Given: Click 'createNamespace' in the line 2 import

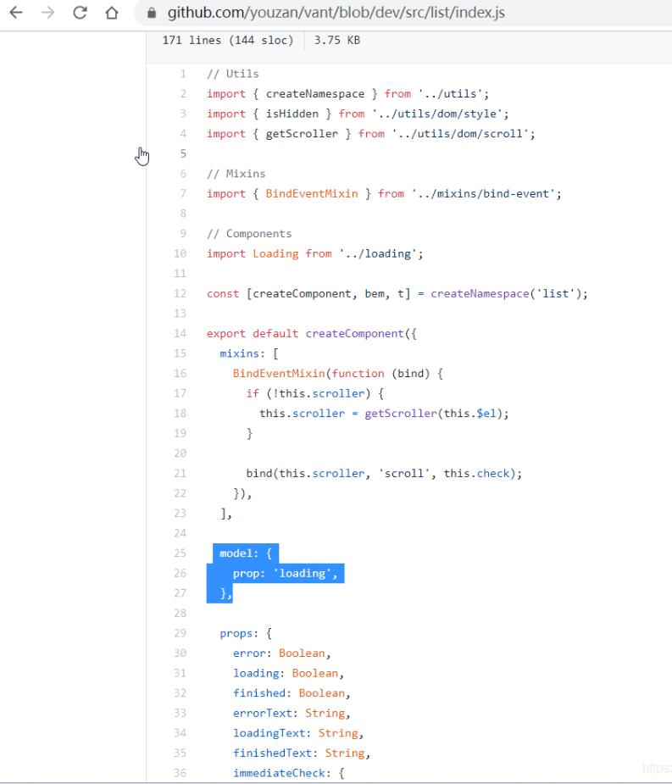Looking at the screenshot, I should tap(315, 94).
